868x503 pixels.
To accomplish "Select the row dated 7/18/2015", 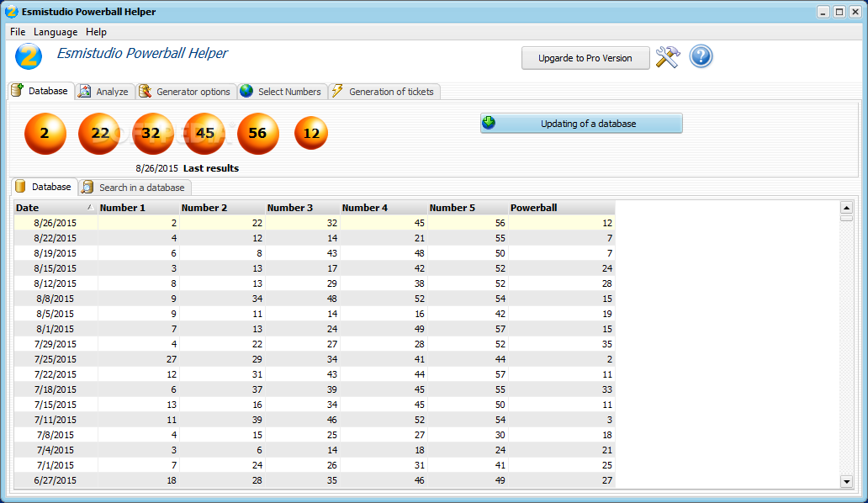I will point(315,389).
